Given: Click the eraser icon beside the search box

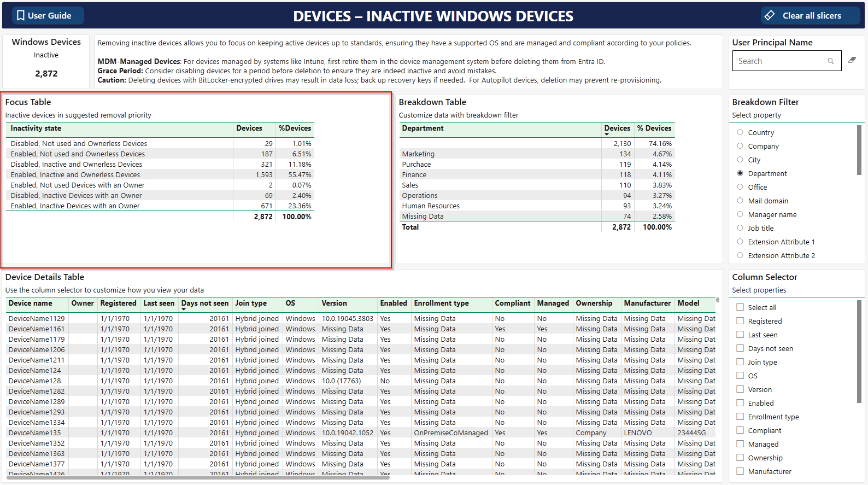Looking at the screenshot, I should tap(852, 60).
